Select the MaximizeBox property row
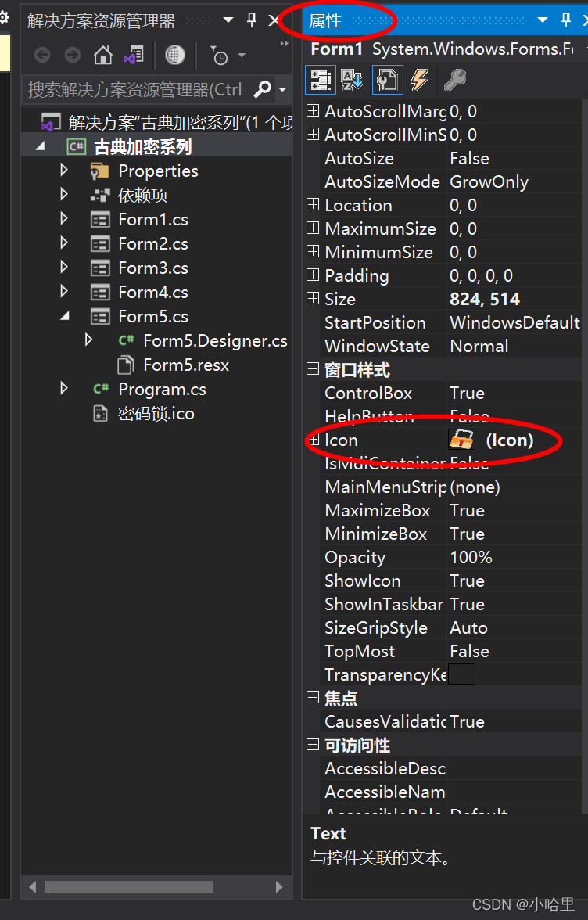This screenshot has height=920, width=588. coord(451,510)
